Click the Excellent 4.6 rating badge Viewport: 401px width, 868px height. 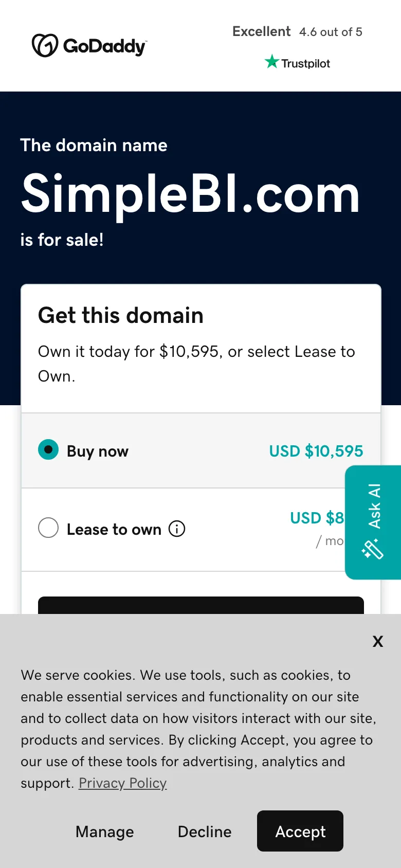297,31
